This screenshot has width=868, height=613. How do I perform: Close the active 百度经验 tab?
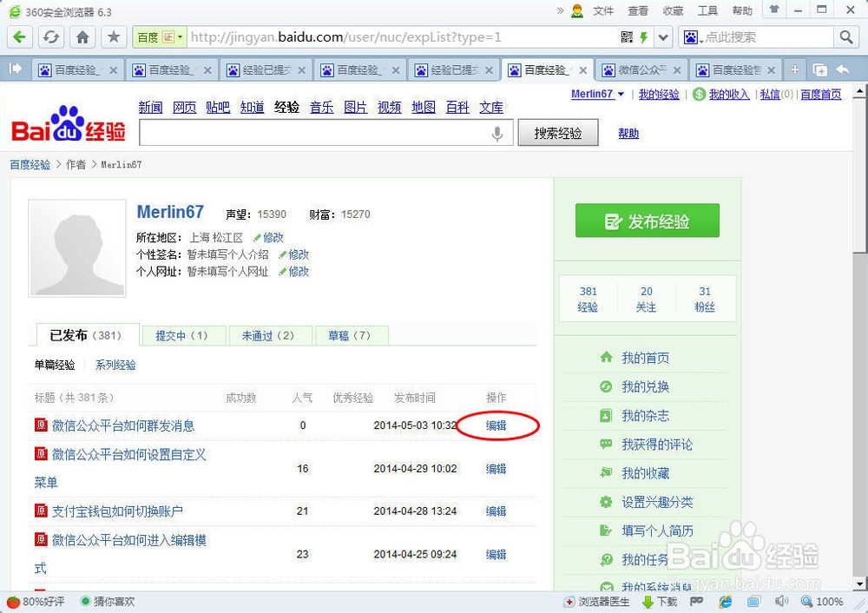(x=583, y=70)
